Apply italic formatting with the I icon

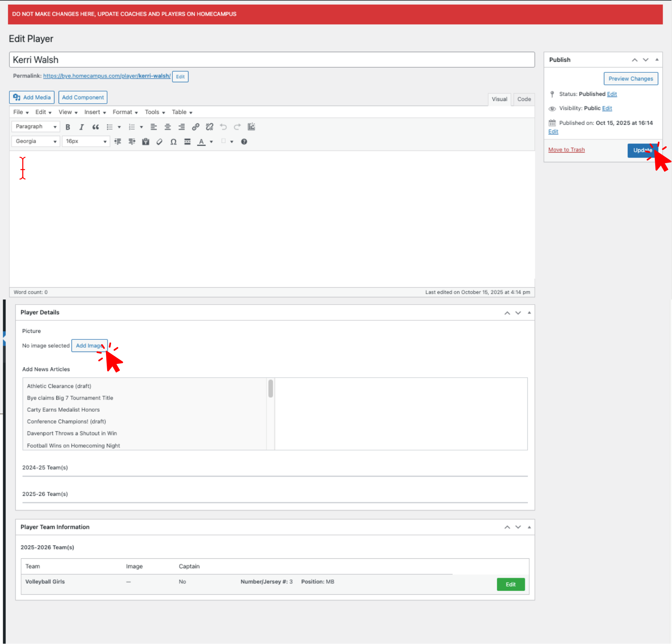pos(81,127)
